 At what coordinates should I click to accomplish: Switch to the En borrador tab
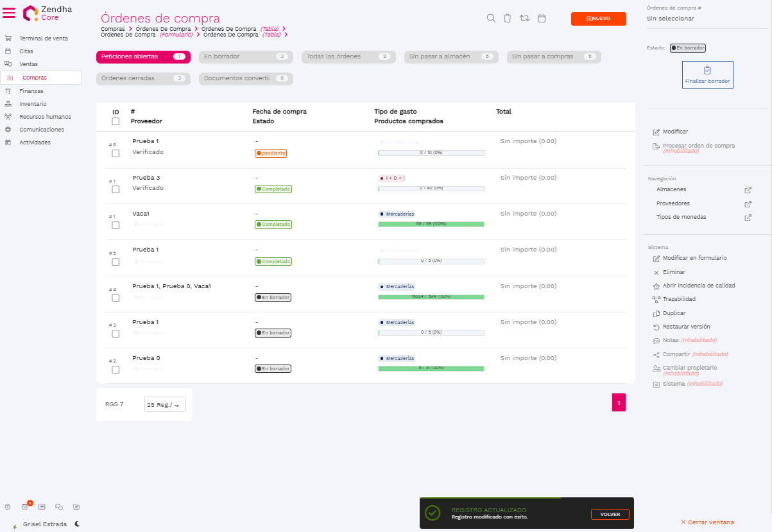pos(246,56)
